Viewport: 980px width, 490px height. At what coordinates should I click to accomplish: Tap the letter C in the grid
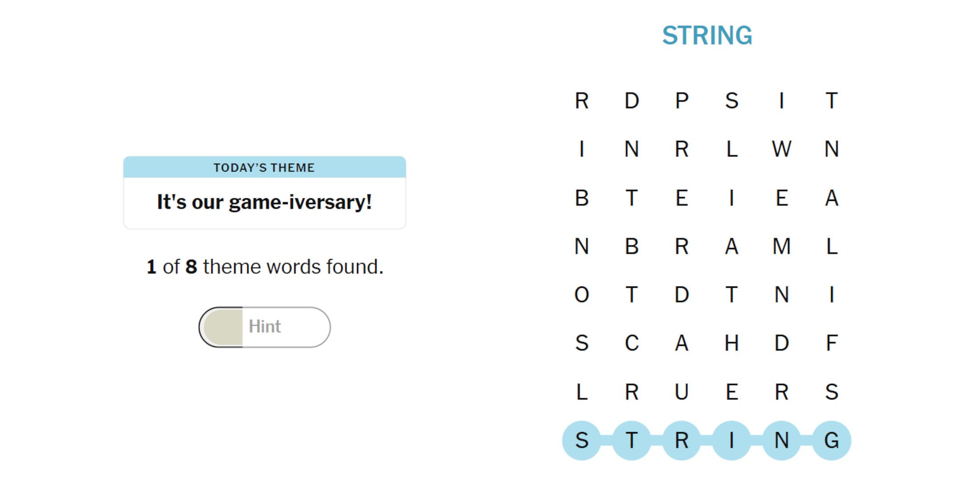coord(632,343)
